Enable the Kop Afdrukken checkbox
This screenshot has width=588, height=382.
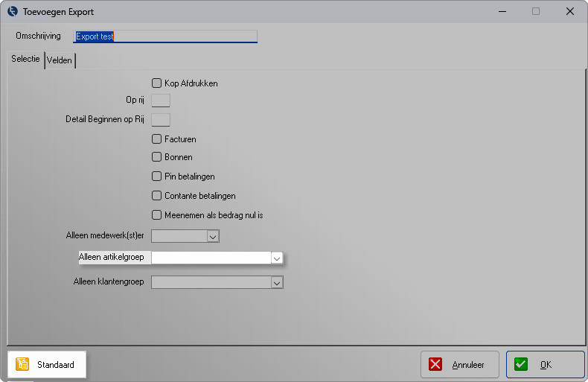point(156,83)
